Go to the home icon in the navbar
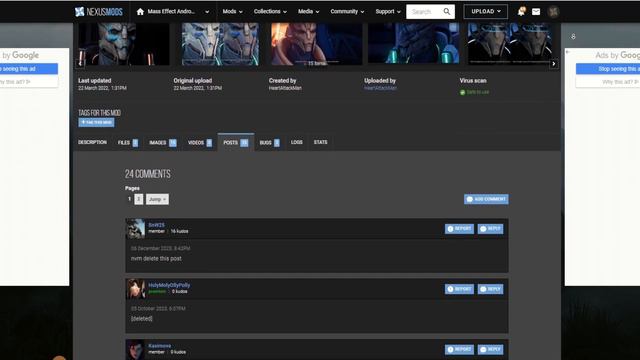The width and height of the screenshot is (640, 360). click(x=140, y=11)
